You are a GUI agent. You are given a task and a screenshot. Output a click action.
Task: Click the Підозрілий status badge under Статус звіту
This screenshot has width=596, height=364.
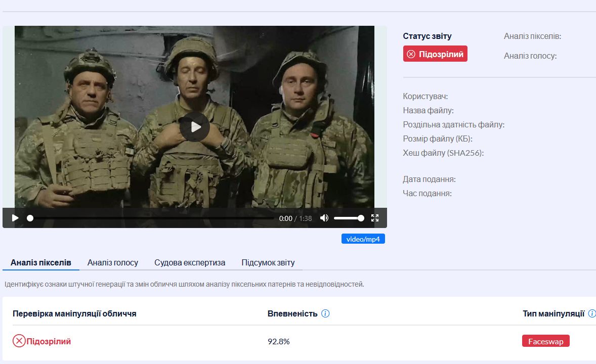(435, 54)
